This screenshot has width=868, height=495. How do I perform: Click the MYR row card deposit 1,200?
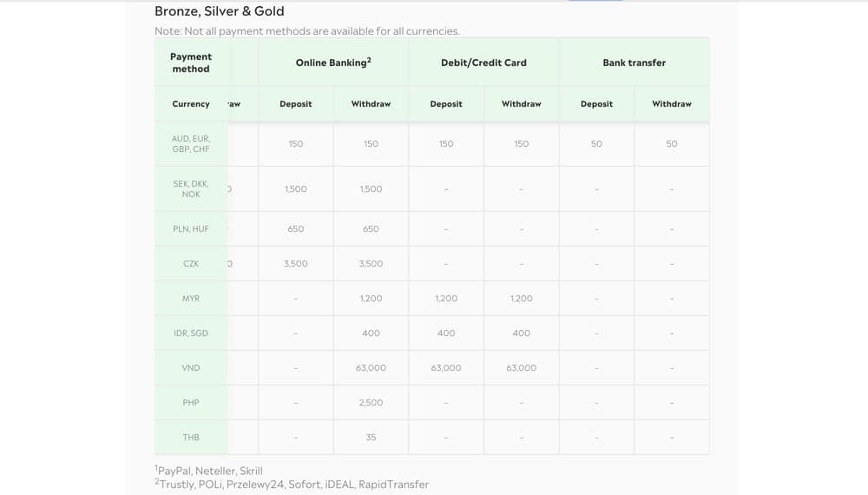click(446, 299)
